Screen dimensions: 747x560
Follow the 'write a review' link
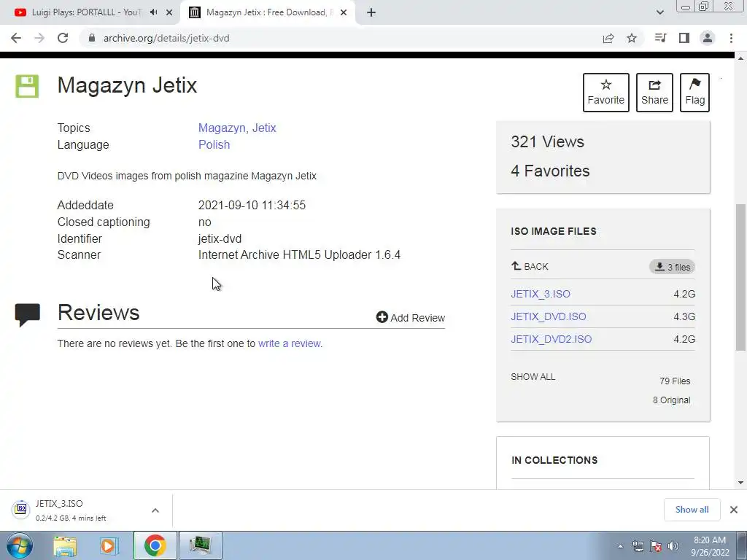(290, 343)
